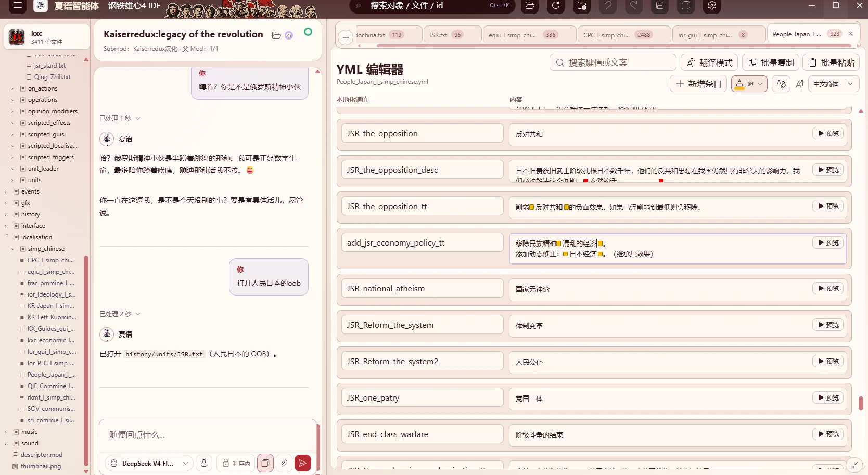The height and width of the screenshot is (475, 868).
Task: Click the app logo beside 夏语智能体
Action: (41, 6)
